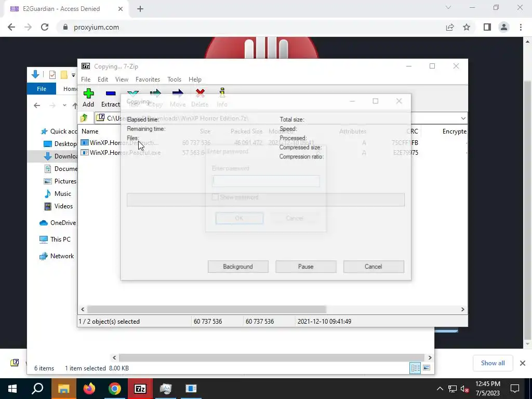Screen dimensions: 532x399
Task: Open the Favorites menu in 7-Zip
Action: click(x=148, y=79)
